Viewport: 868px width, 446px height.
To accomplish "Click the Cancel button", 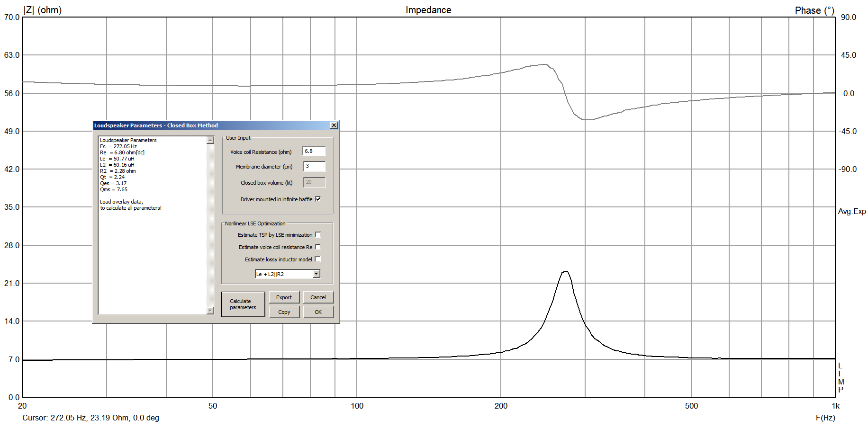I will pos(318,297).
